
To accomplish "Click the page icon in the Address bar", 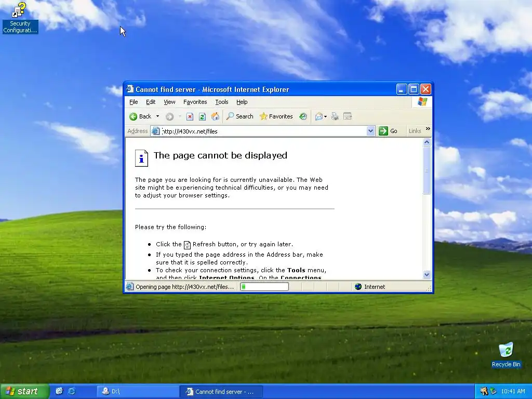I will [155, 131].
